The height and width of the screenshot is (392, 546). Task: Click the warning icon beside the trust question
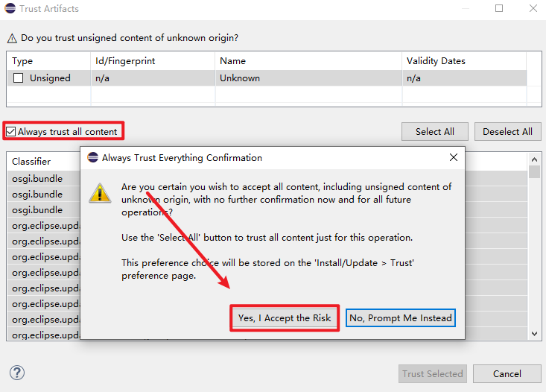12,37
